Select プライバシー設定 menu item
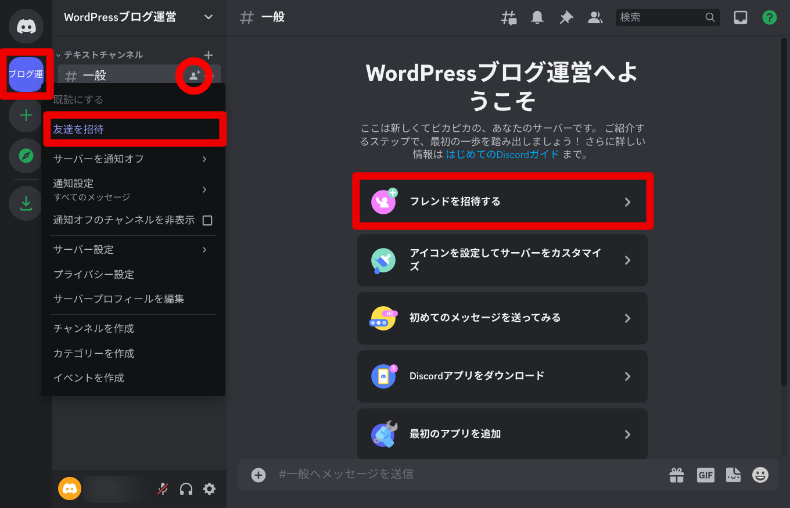This screenshot has height=508, width=790. (x=133, y=275)
